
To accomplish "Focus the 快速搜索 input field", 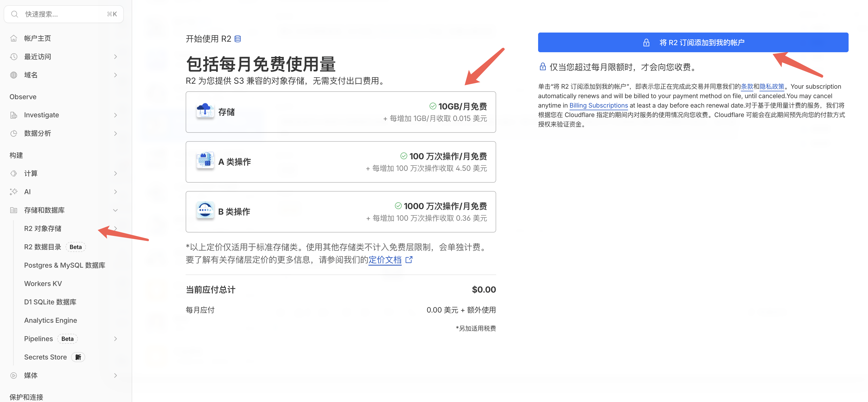I will (64, 14).
